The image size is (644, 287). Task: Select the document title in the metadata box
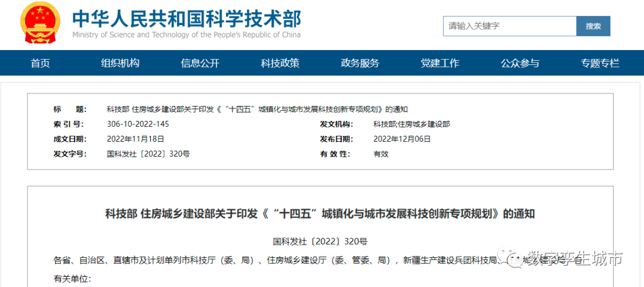(257, 110)
